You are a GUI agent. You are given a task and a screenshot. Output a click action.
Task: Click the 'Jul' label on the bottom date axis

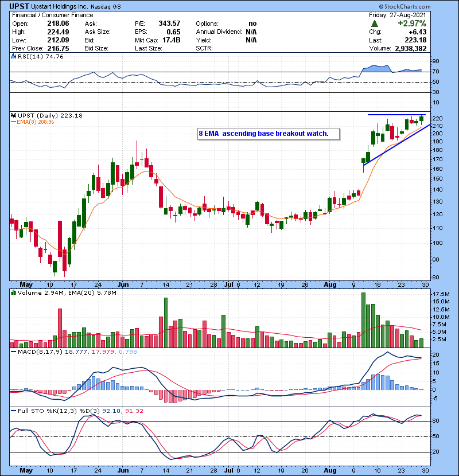229,470
